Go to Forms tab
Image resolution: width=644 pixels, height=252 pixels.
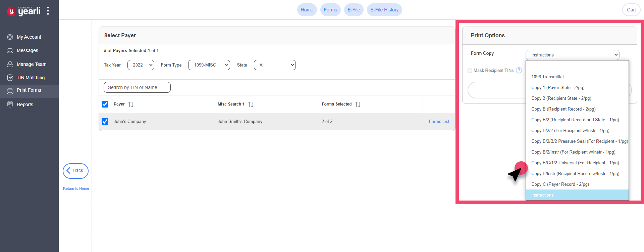pyautogui.click(x=330, y=10)
